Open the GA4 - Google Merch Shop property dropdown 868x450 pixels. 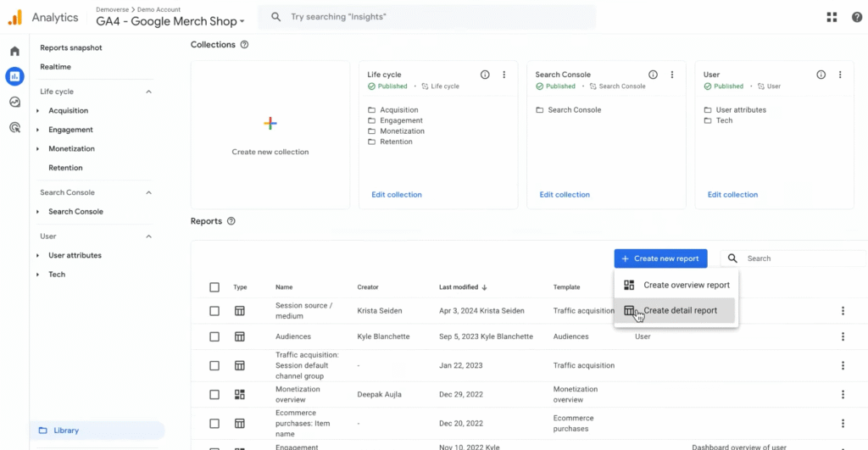click(x=170, y=21)
